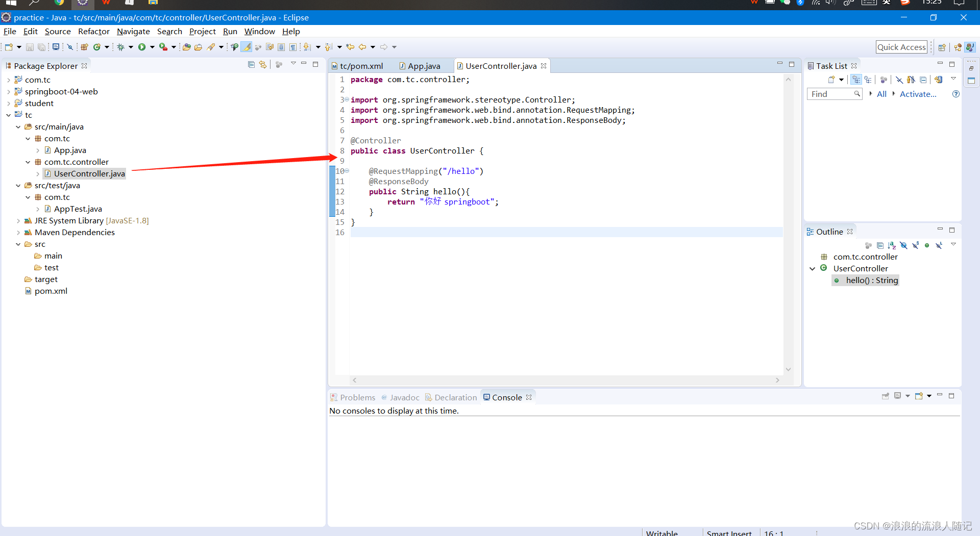980x536 pixels.
Task: Open the Problems tab
Action: pyautogui.click(x=353, y=397)
